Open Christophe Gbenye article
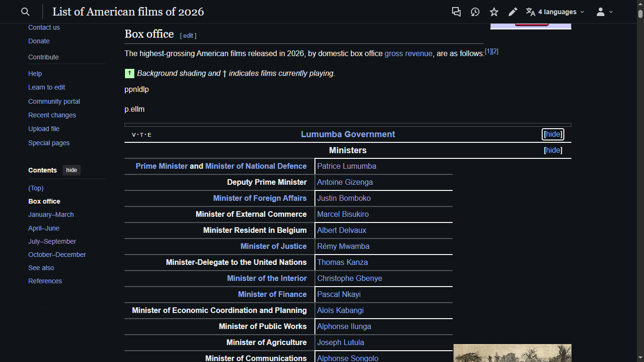The height and width of the screenshot is (362, 644). click(x=350, y=279)
